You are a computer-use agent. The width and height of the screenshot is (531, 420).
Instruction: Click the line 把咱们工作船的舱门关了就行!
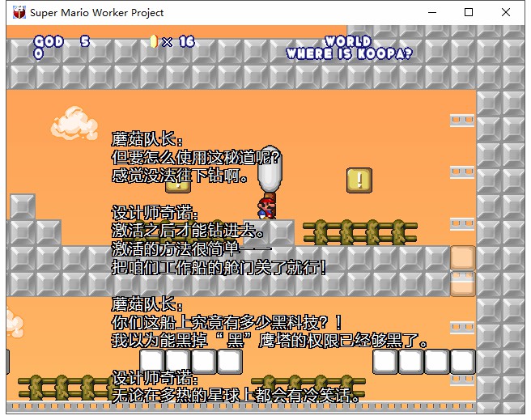click(219, 267)
